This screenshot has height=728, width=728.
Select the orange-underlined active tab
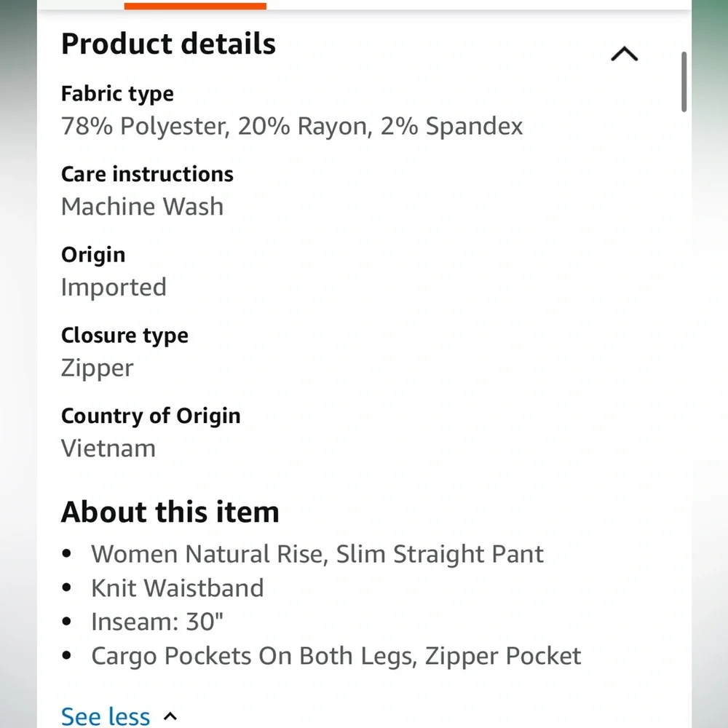(x=195, y=5)
